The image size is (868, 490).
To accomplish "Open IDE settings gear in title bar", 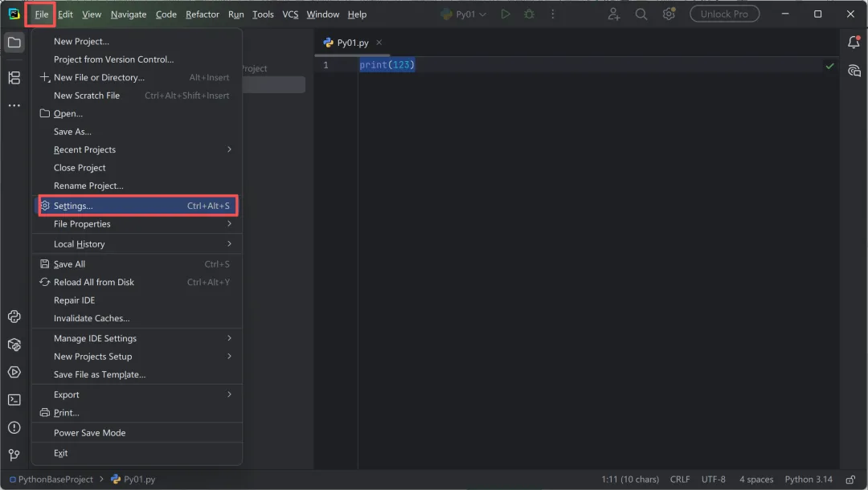I will 669,14.
